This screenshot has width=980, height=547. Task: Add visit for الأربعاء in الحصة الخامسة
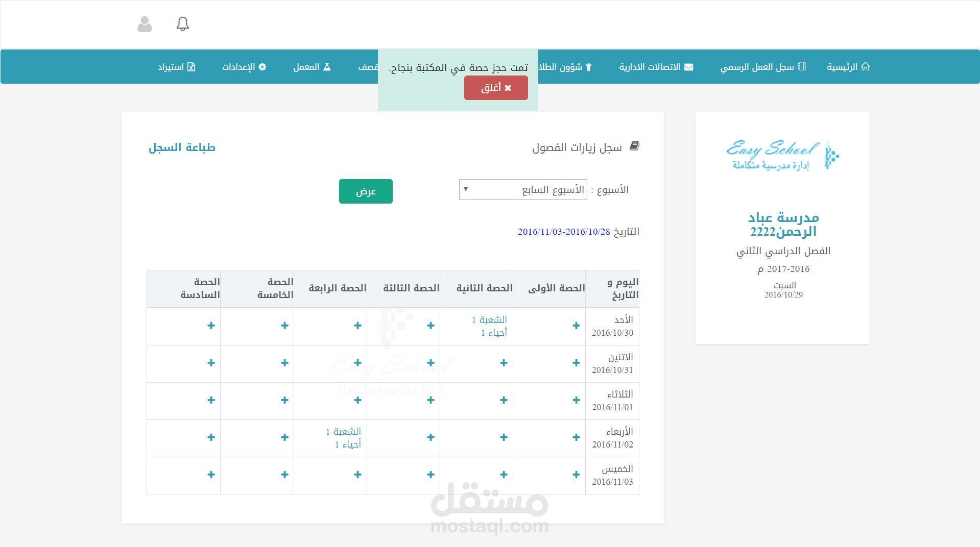point(284,437)
